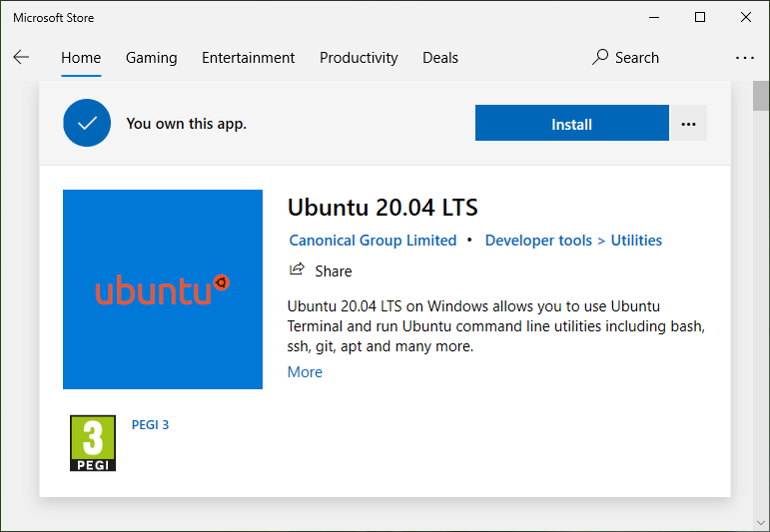Click the Share label text
The image size is (770, 532).
click(x=334, y=270)
